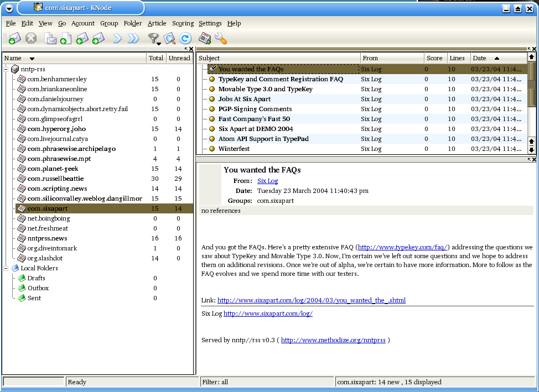Open the configure KNode wrench icon
This screenshot has height=392, width=539.
(x=221, y=38)
